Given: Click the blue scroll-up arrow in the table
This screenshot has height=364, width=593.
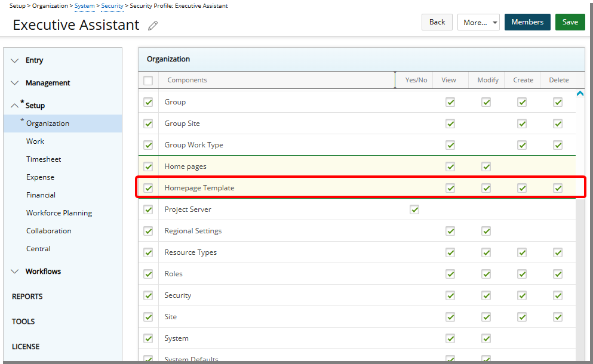Looking at the screenshot, I should (x=580, y=94).
